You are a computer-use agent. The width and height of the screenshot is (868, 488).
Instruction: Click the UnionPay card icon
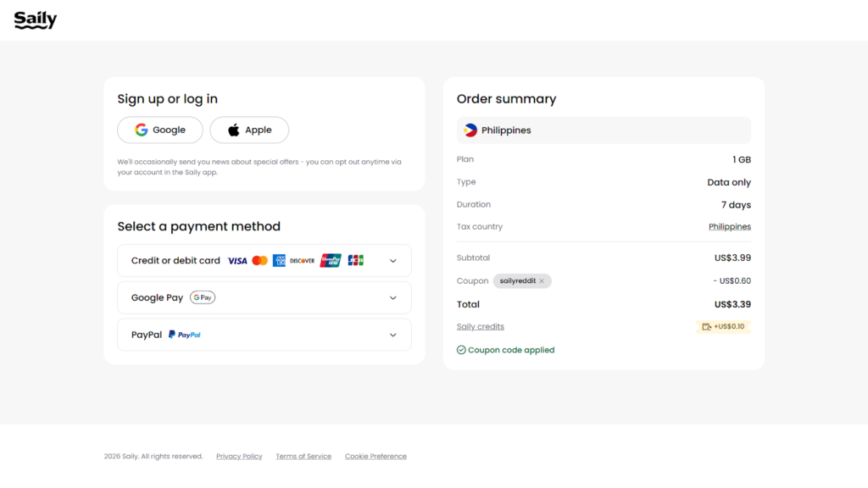tap(331, 261)
